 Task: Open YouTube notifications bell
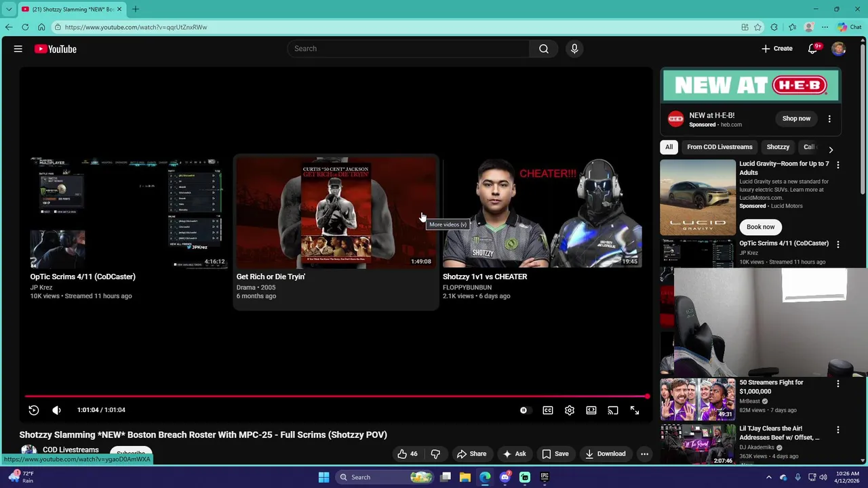[813, 49]
